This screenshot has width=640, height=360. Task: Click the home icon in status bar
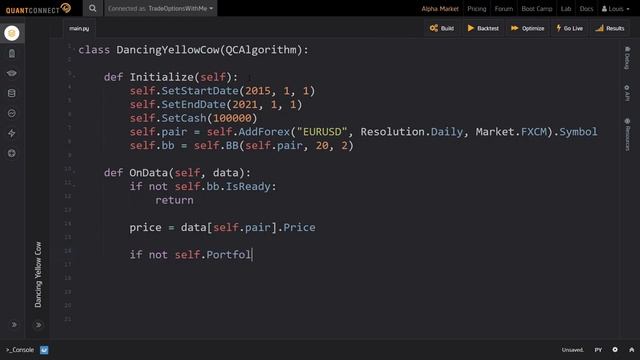tap(631, 350)
